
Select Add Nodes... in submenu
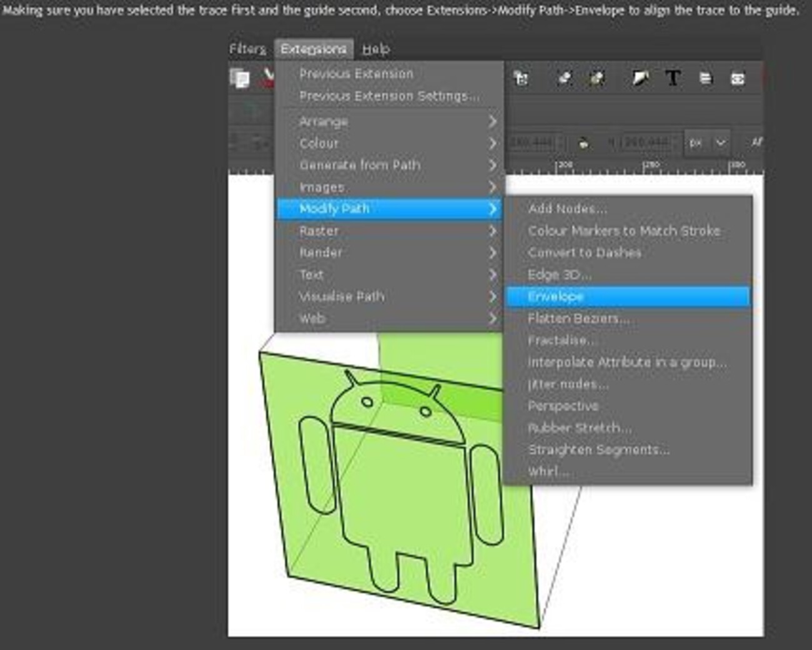628,209
